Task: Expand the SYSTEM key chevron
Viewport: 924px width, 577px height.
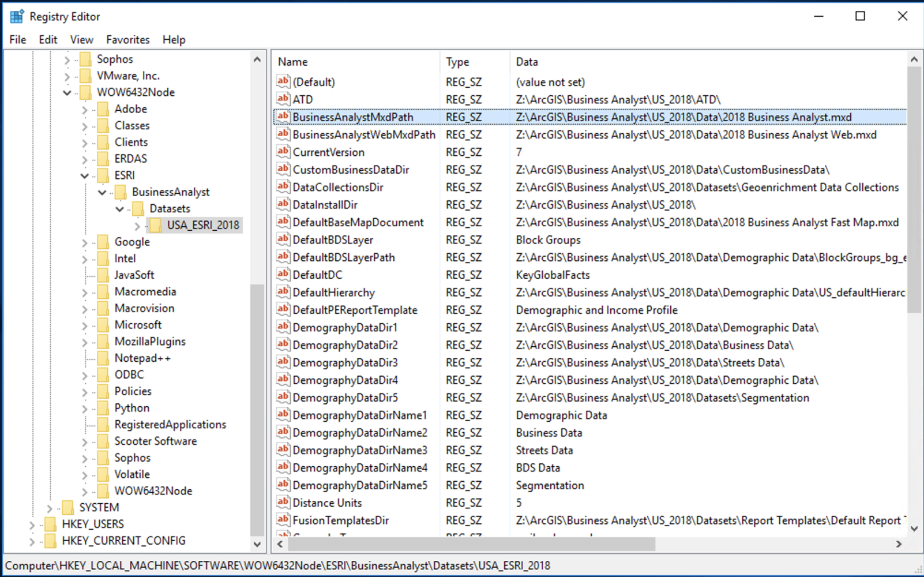Action: pyautogui.click(x=50, y=508)
